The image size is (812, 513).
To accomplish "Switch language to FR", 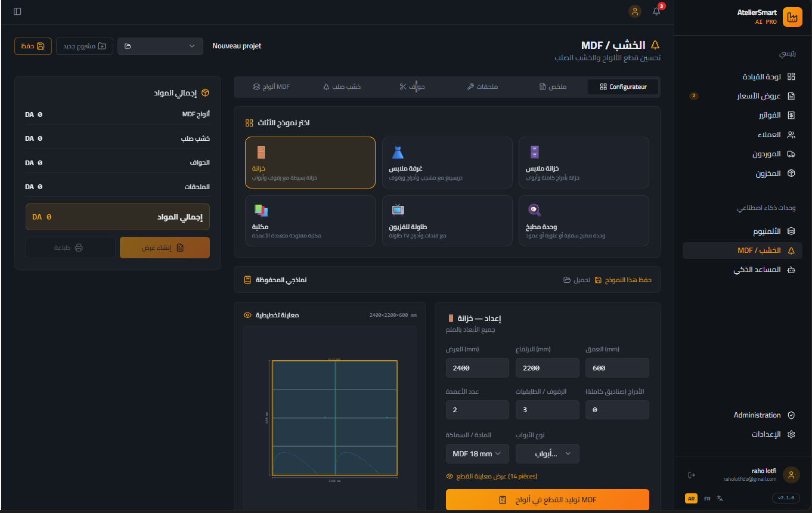I will [x=707, y=499].
